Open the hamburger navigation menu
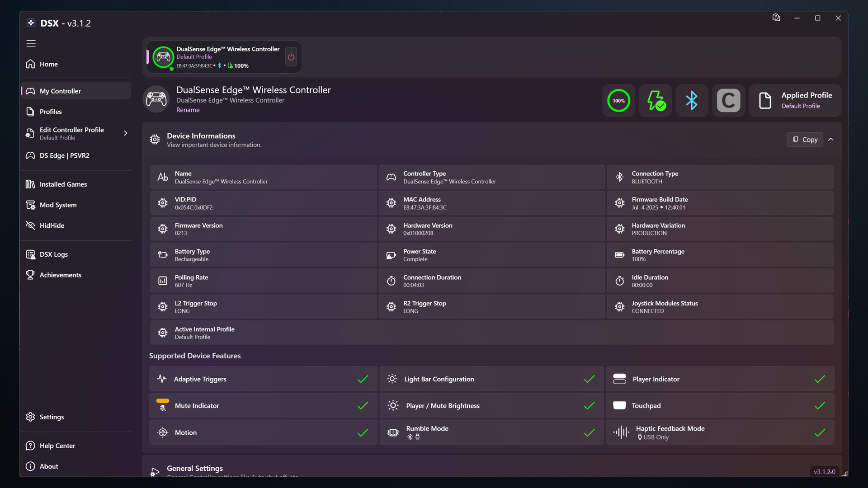The width and height of the screenshot is (868, 488). click(31, 43)
